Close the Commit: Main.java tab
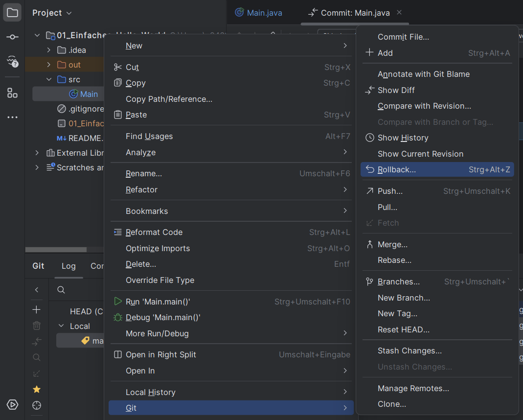The height and width of the screenshot is (420, 523). (x=399, y=12)
